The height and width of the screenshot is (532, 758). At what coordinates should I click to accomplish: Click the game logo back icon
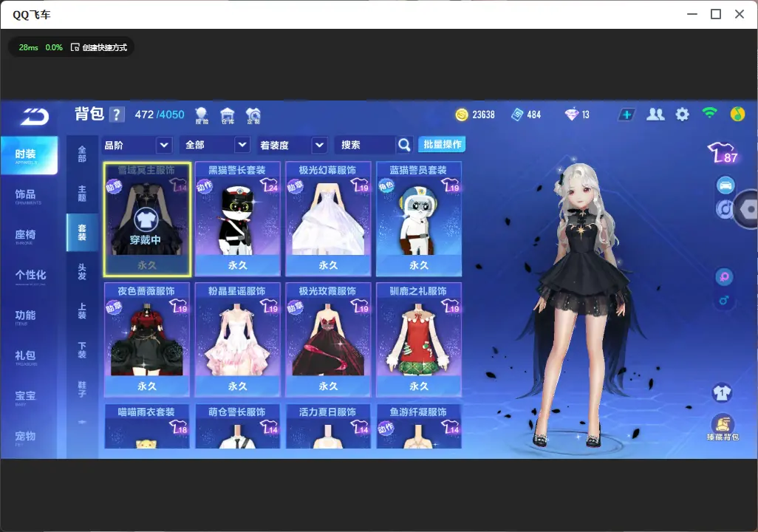[34, 117]
